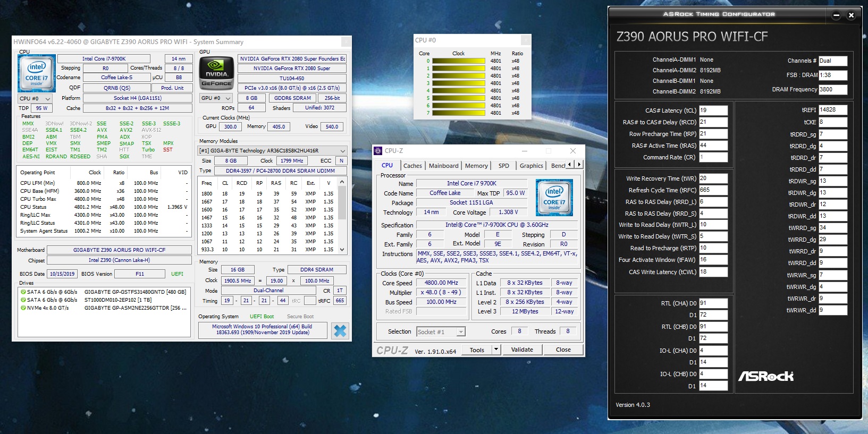
Task: Click the Core Voltage 1.308 V value in CPU-Z
Action: [508, 212]
